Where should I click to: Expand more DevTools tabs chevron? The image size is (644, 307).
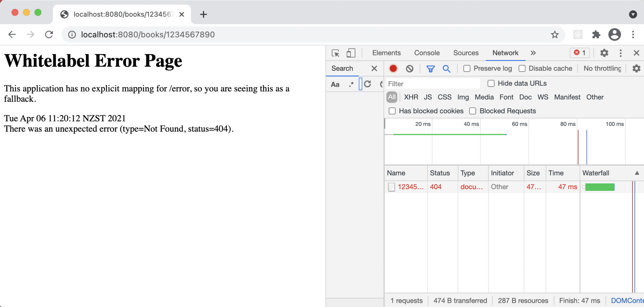pos(533,53)
